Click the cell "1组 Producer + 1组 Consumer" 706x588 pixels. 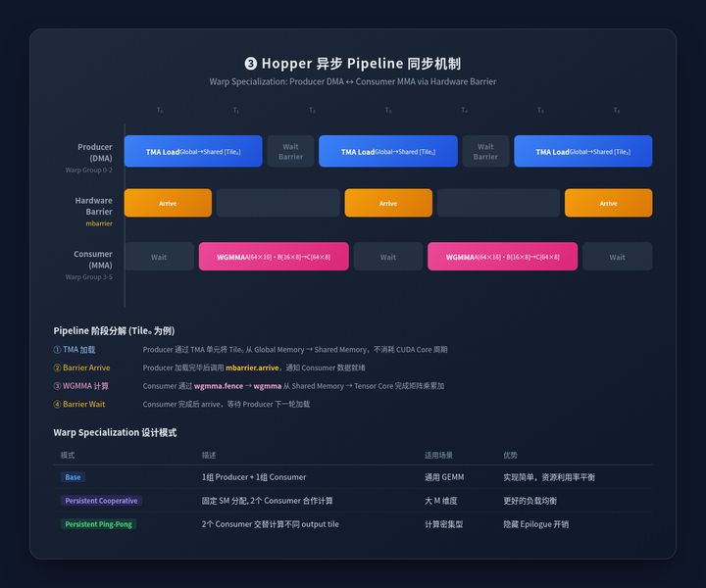(254, 477)
